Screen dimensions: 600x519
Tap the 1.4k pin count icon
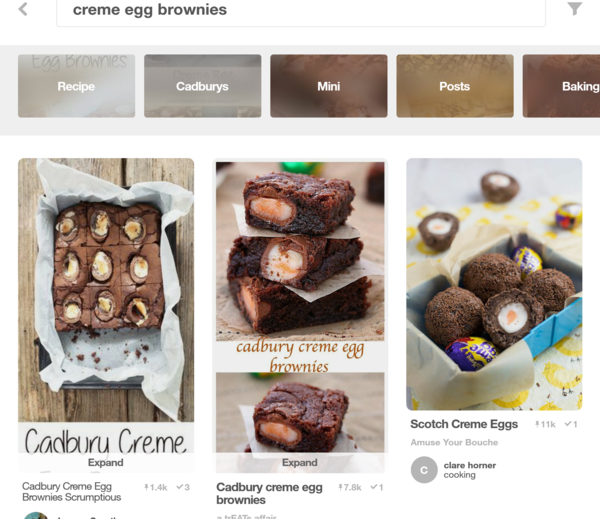[146, 487]
